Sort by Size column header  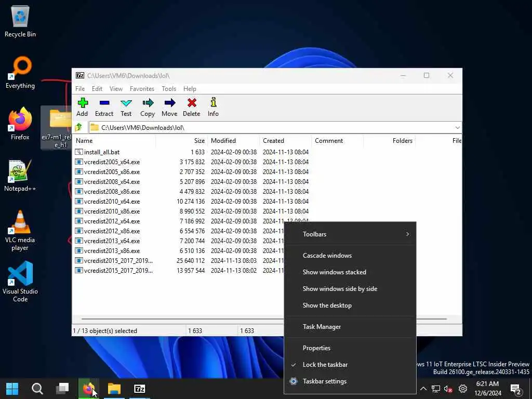[x=182, y=140]
